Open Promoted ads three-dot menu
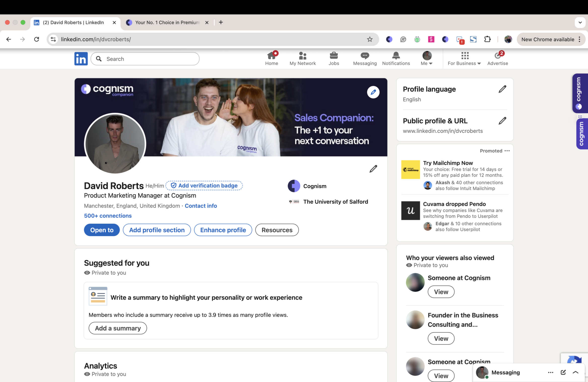This screenshot has width=588, height=382. pos(507,151)
